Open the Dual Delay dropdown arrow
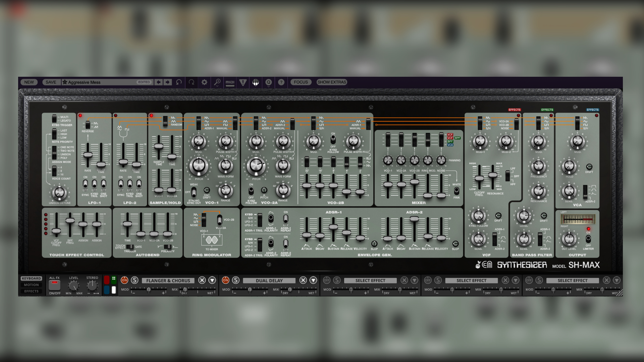 313,280
